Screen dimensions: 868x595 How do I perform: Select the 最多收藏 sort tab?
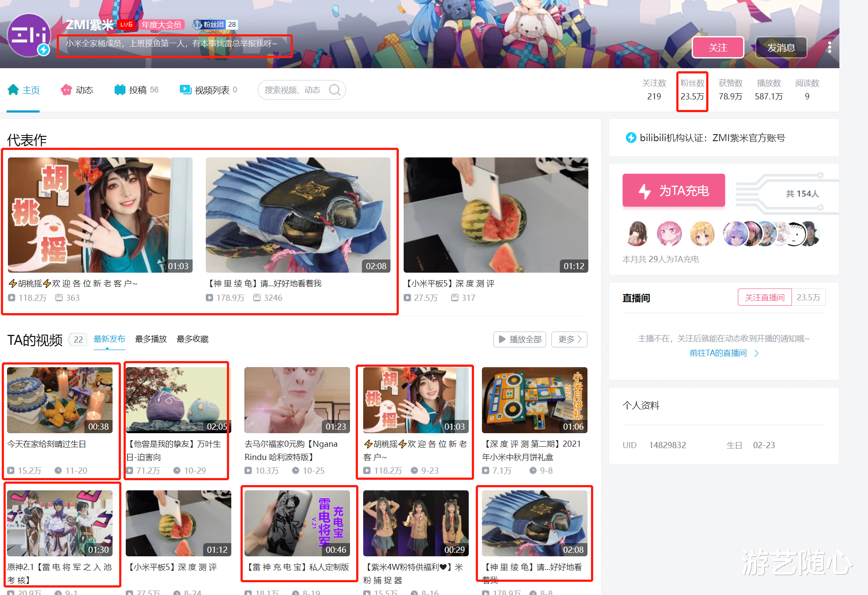click(193, 339)
